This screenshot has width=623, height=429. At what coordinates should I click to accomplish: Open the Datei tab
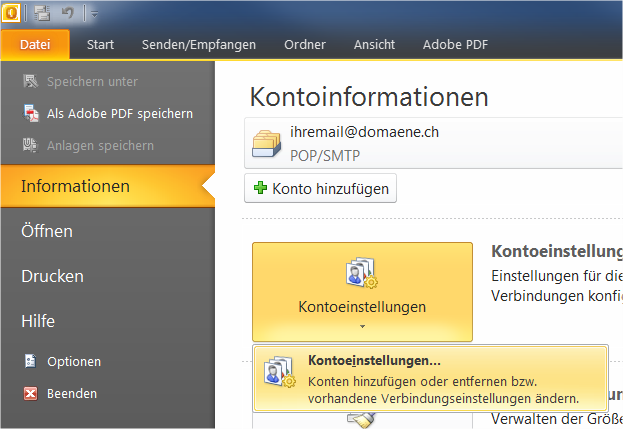[35, 44]
